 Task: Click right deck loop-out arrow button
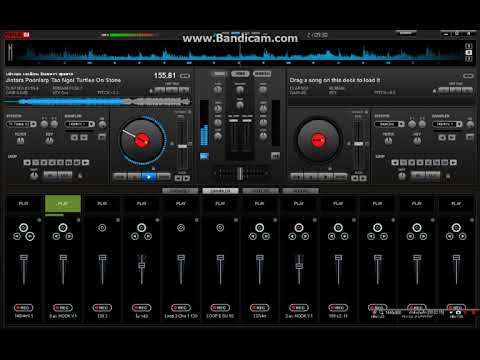click(453, 162)
